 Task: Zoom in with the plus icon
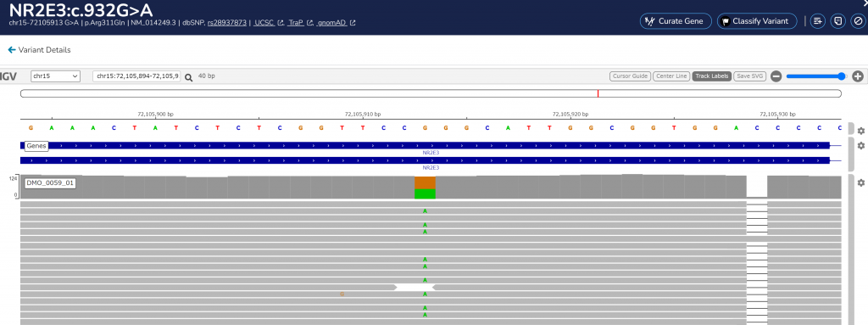pyautogui.click(x=858, y=76)
